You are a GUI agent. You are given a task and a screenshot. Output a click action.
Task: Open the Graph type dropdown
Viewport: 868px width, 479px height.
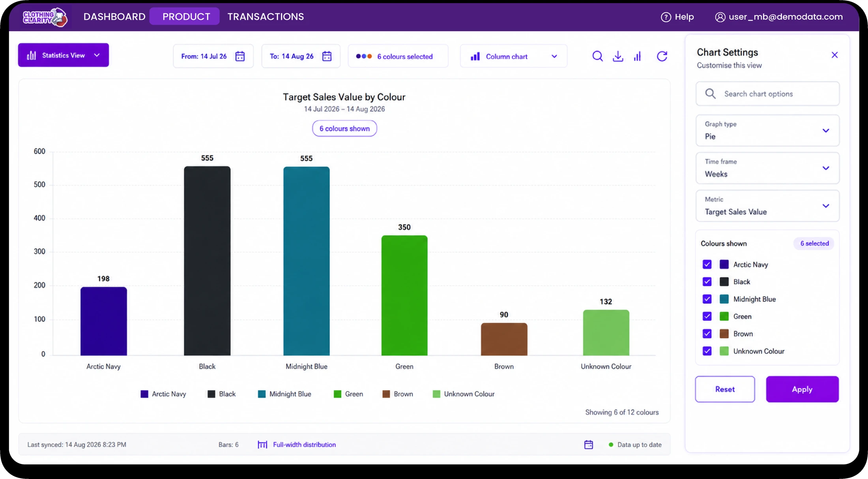(767, 130)
